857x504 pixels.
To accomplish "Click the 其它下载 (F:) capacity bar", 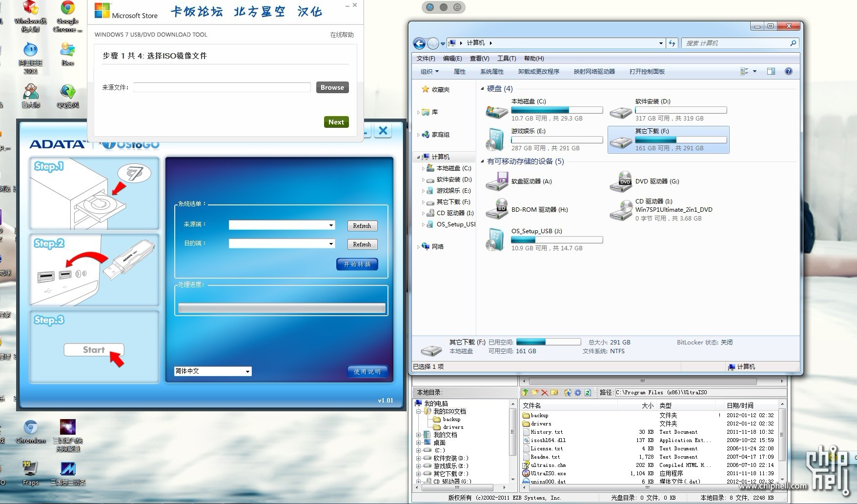I will [681, 140].
